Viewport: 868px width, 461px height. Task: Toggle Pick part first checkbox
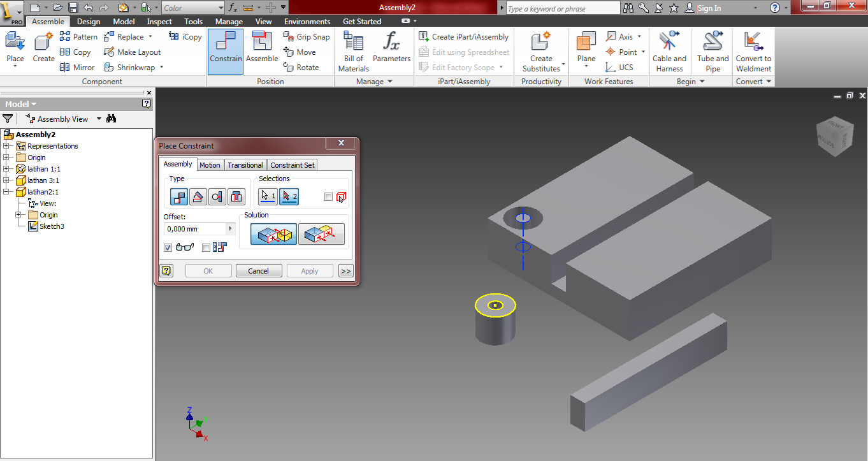[328, 196]
